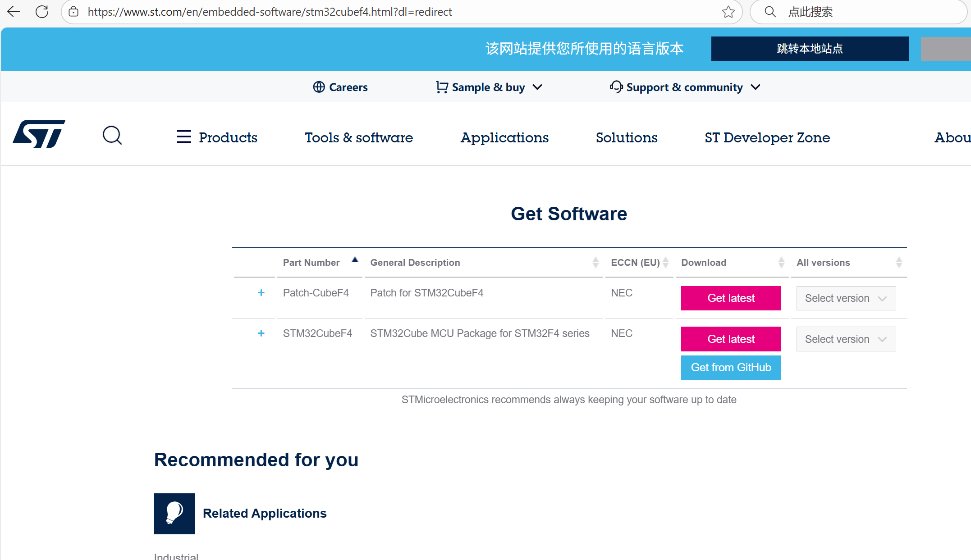Click the hamburger icon beside Products
This screenshot has height=560, width=971.
pyautogui.click(x=184, y=137)
